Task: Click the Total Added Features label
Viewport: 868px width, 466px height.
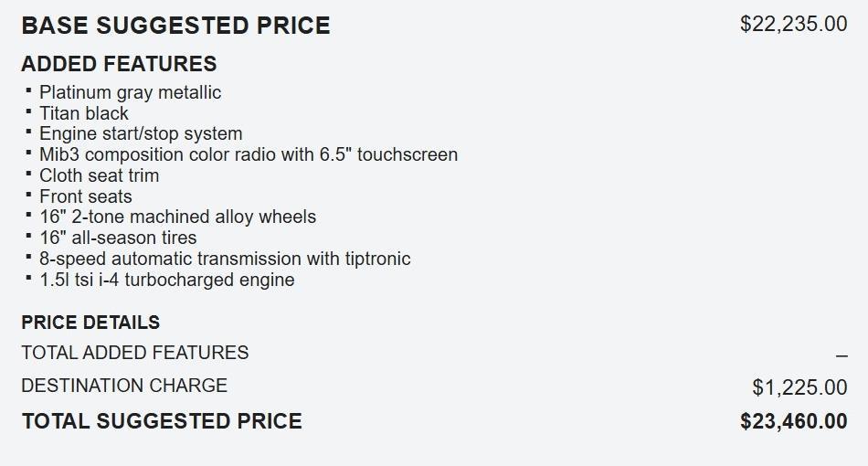Action: 135,353
